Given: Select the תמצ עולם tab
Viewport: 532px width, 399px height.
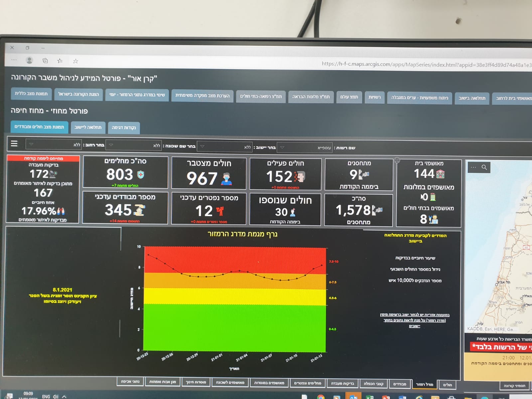Looking at the screenshot, I should click(x=349, y=97).
